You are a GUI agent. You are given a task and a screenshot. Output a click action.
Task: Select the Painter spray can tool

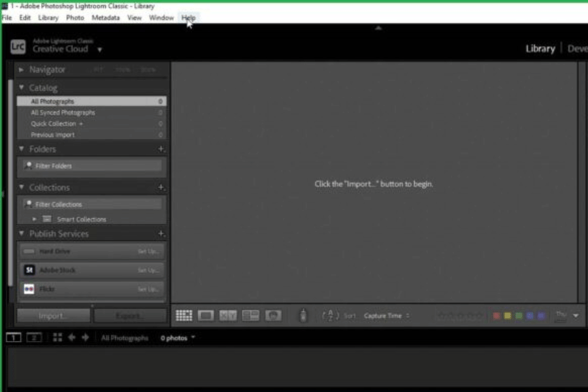click(302, 316)
